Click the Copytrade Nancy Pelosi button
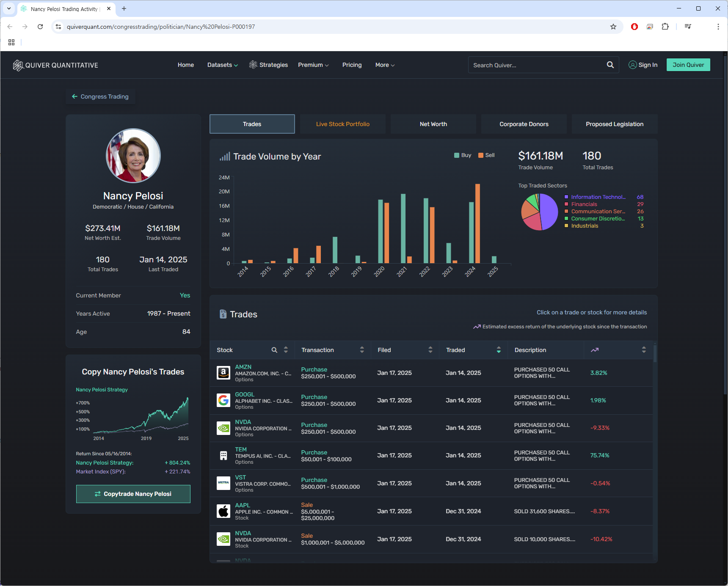 pyautogui.click(x=133, y=494)
